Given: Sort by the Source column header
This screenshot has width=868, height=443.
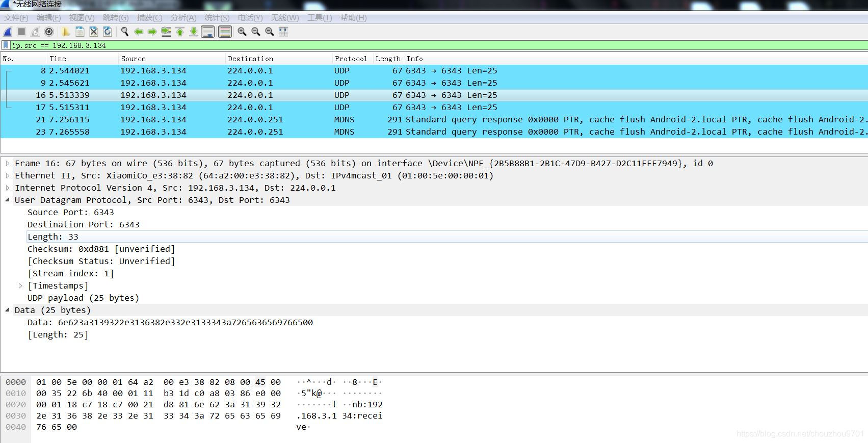Looking at the screenshot, I should click(172, 59).
